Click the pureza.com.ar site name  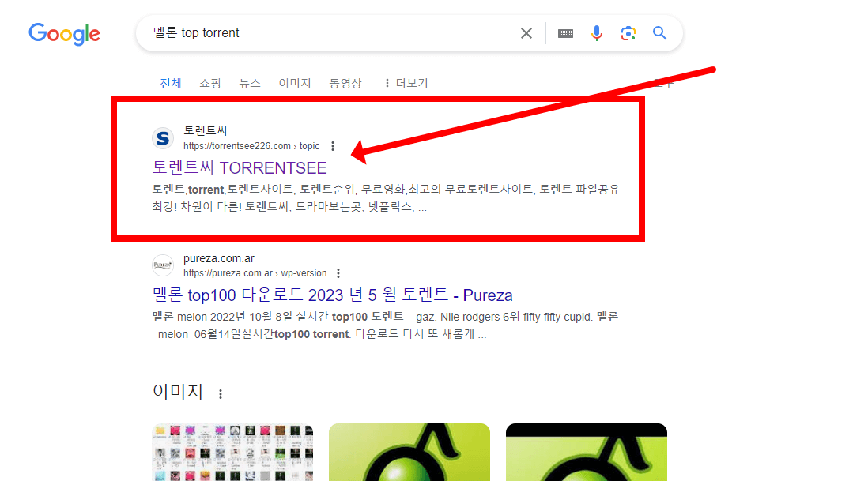click(x=219, y=258)
